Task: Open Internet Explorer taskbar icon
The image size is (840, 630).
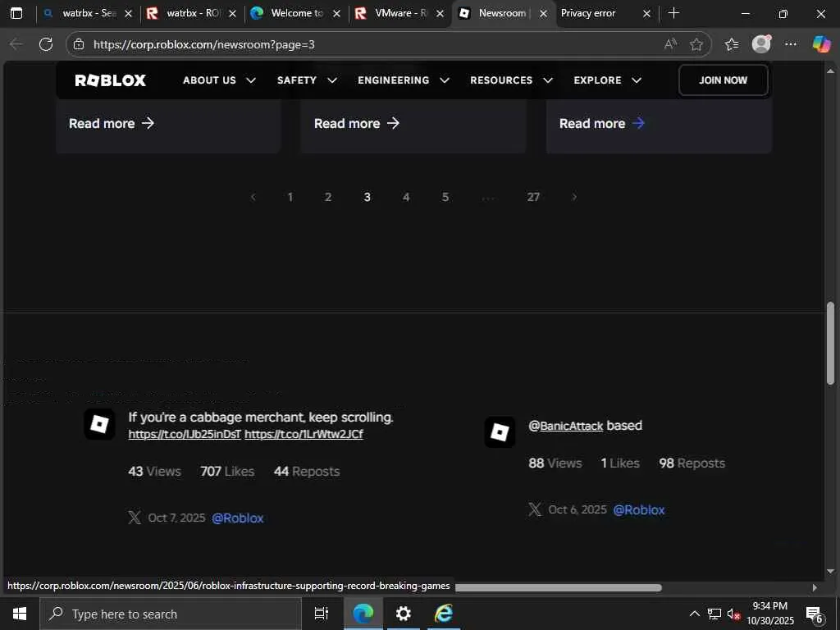Action: click(444, 614)
